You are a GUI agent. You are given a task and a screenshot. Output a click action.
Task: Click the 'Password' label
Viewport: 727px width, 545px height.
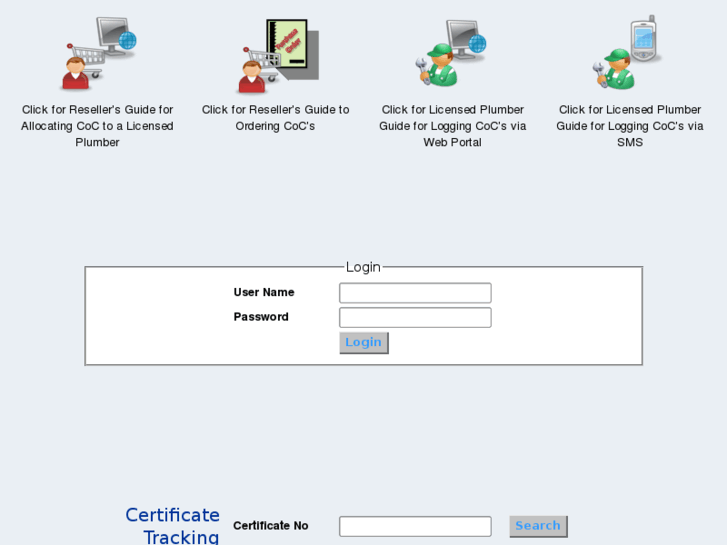point(261,317)
